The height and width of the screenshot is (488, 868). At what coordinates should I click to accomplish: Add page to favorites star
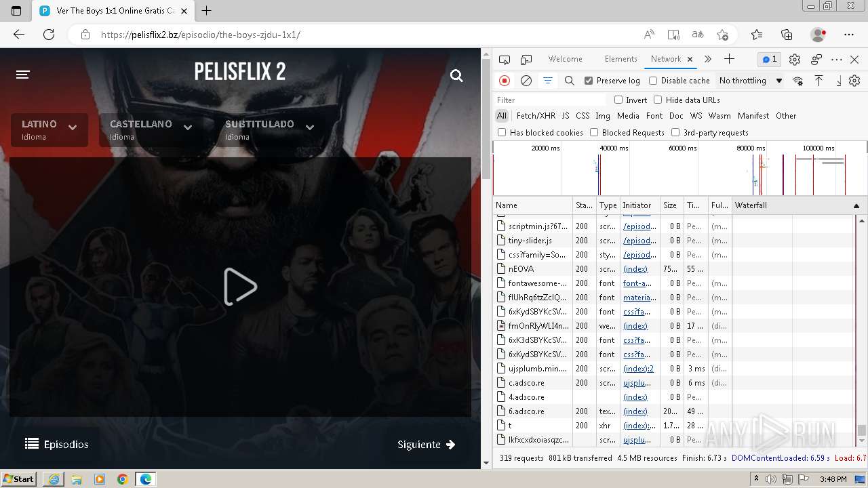(723, 35)
